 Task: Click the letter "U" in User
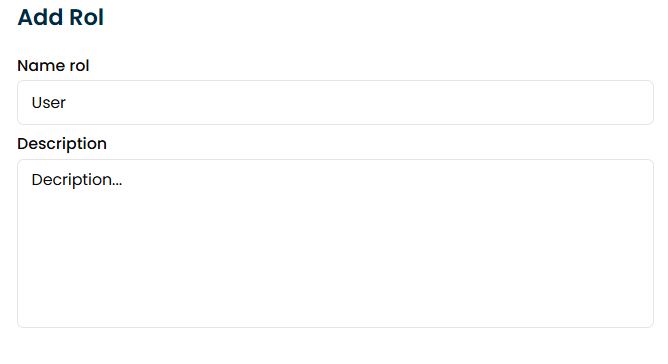[37, 103]
